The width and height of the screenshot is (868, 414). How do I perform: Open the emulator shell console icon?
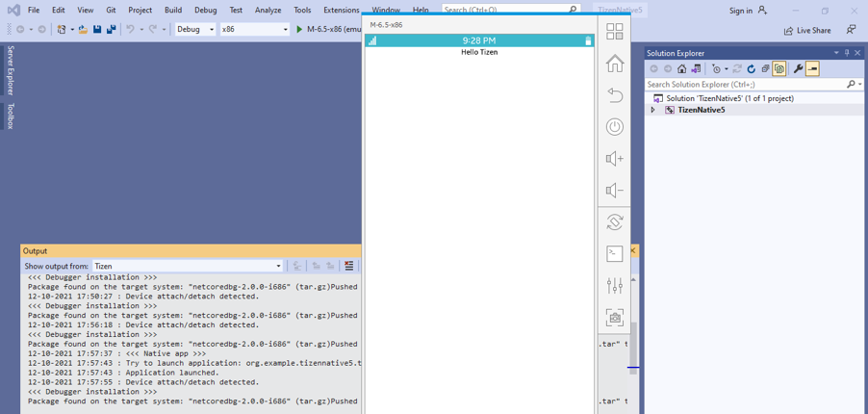pyautogui.click(x=614, y=253)
